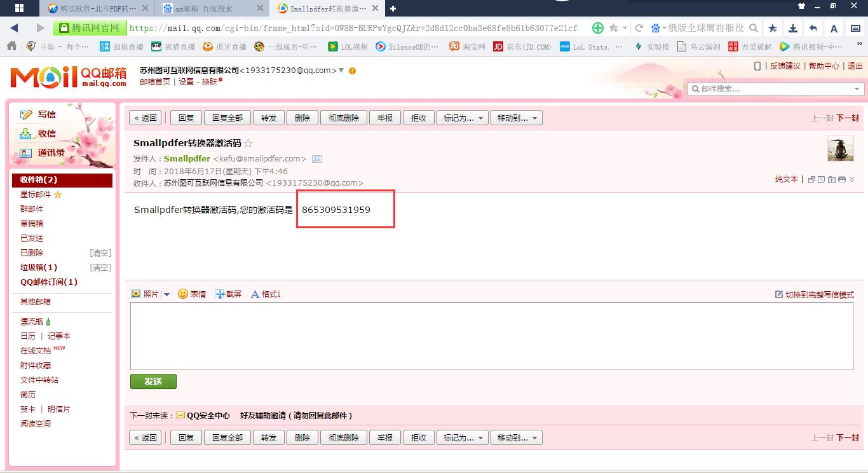Click bottom 回复 reply button
The width and height of the screenshot is (868, 473).
coord(186,437)
